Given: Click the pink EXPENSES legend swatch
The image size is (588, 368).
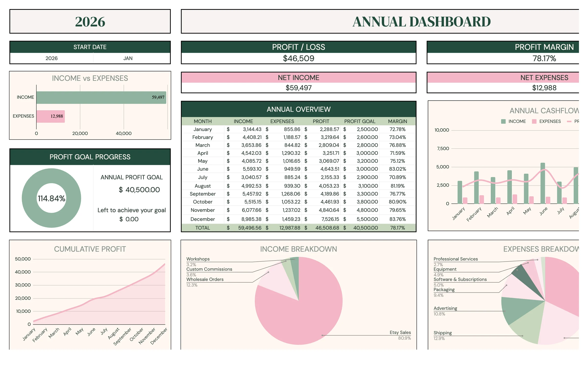Looking at the screenshot, I should coord(534,121).
